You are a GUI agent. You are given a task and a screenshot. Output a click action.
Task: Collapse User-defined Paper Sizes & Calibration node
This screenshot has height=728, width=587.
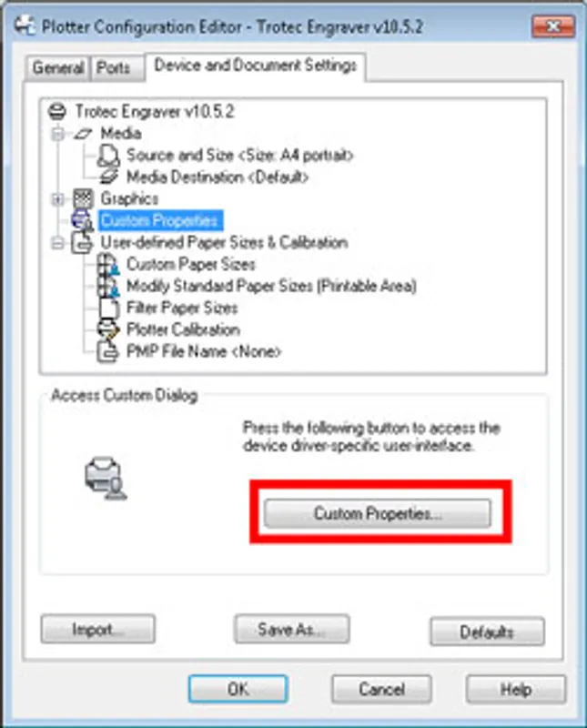click(58, 243)
